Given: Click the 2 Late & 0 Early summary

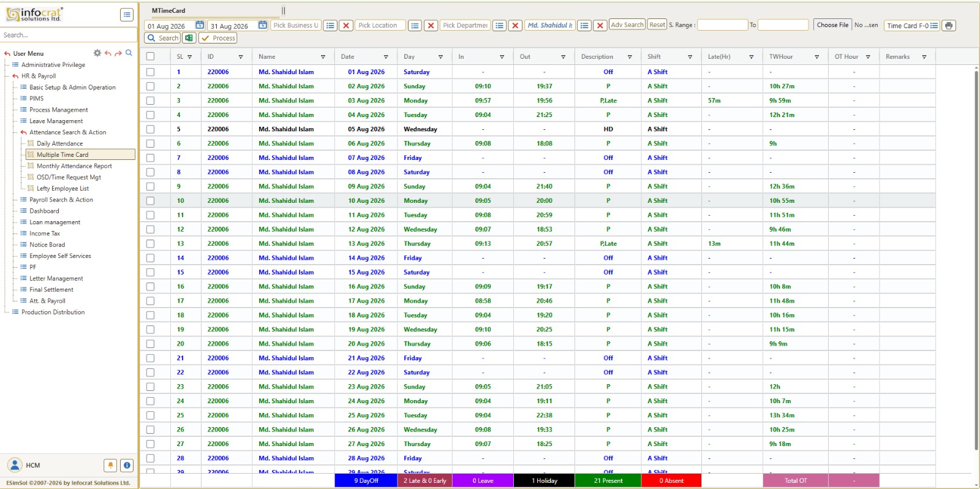Looking at the screenshot, I should pos(424,481).
